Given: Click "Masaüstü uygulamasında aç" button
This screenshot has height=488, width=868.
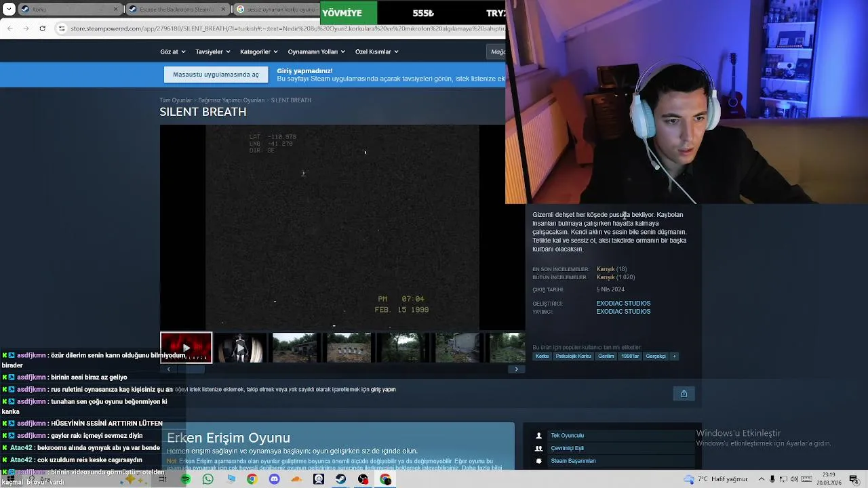Looking at the screenshot, I should [x=216, y=75].
